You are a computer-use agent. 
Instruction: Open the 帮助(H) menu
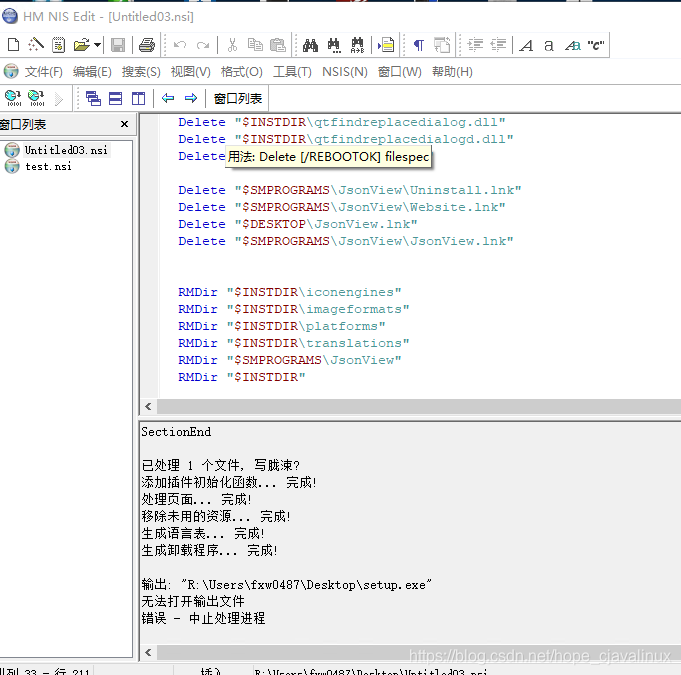[452, 72]
